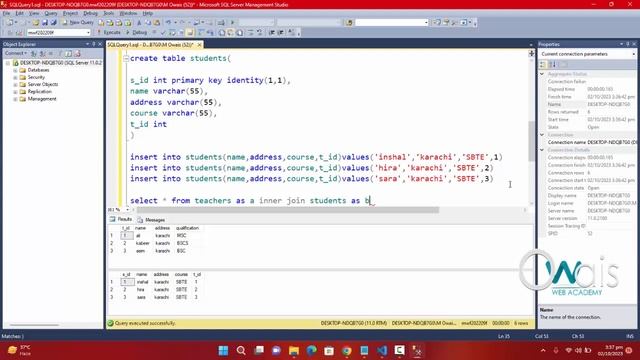This screenshot has width=640, height=360.
Task: Click the Open File folder icon
Action: [36, 22]
